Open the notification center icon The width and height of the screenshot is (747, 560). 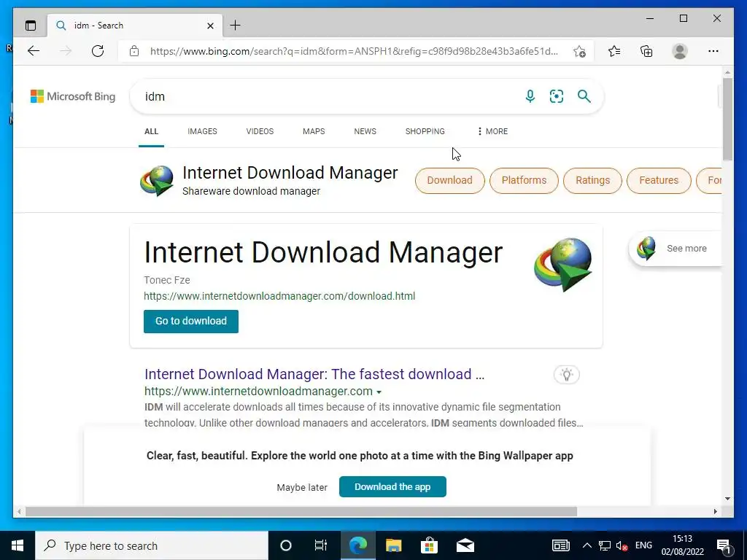tap(724, 546)
